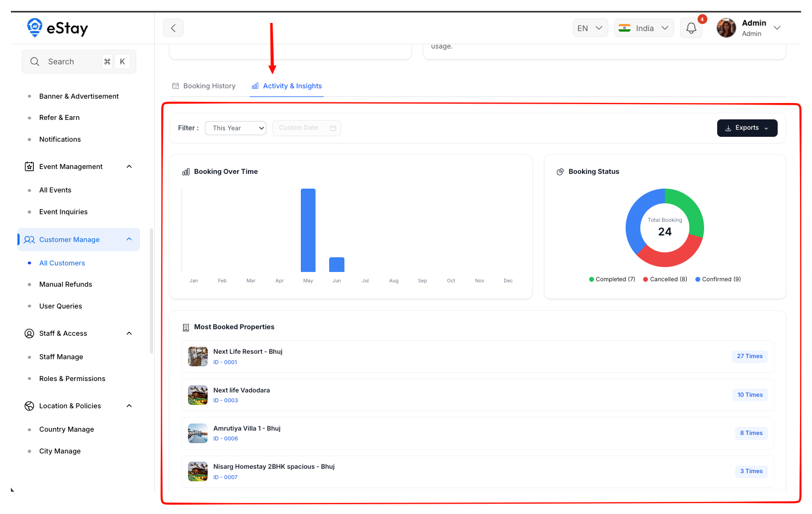Go to Staff Manage
This screenshot has height=514, width=812.
[x=61, y=357]
